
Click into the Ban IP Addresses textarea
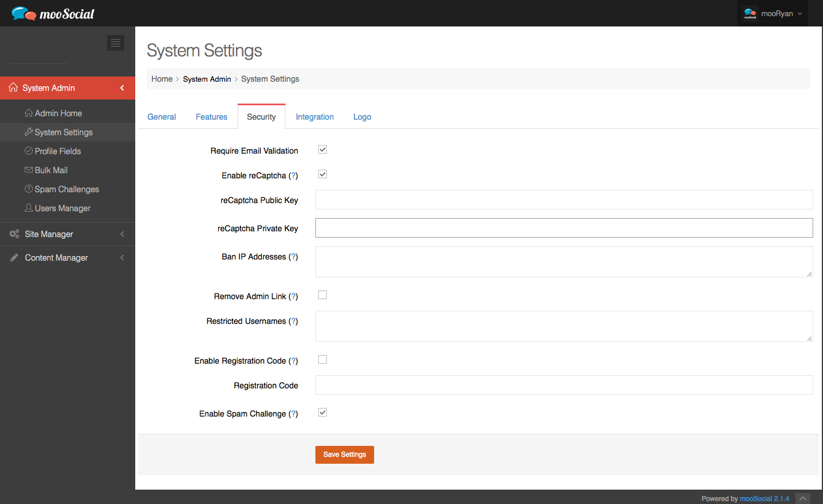(x=564, y=262)
